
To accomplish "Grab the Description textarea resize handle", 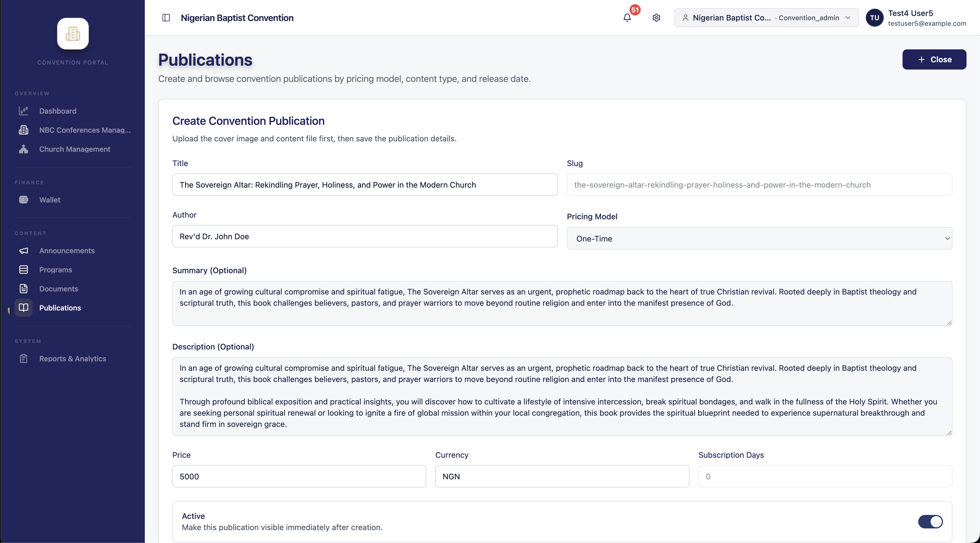I will coord(949,433).
